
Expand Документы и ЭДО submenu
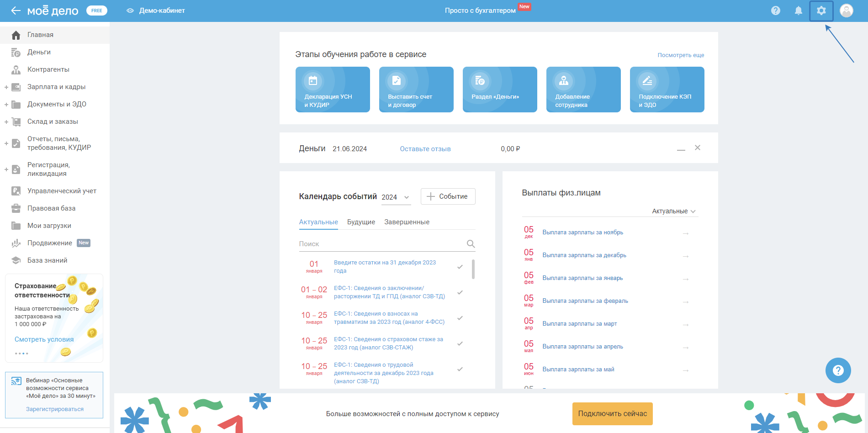click(6, 105)
